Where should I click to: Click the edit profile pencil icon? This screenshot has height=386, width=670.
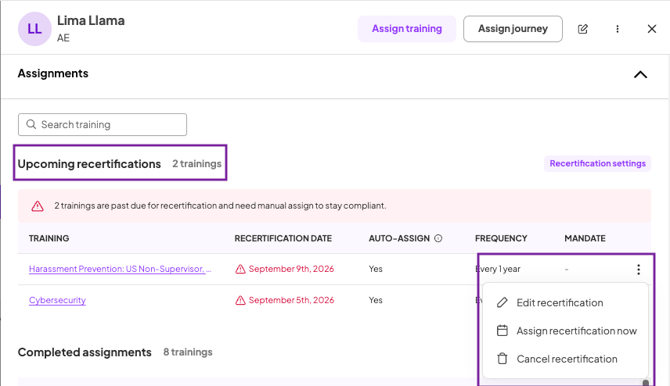click(583, 29)
